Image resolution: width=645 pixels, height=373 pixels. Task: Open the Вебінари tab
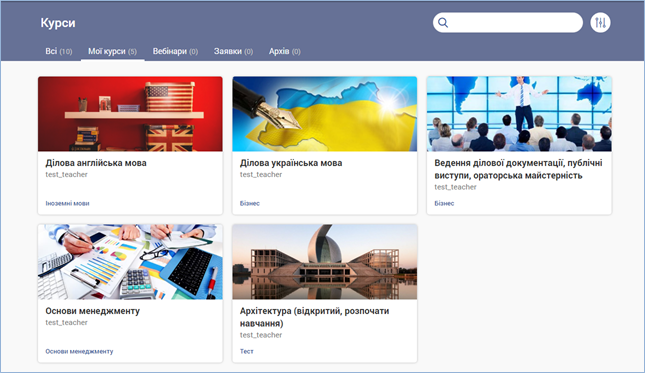click(x=175, y=51)
